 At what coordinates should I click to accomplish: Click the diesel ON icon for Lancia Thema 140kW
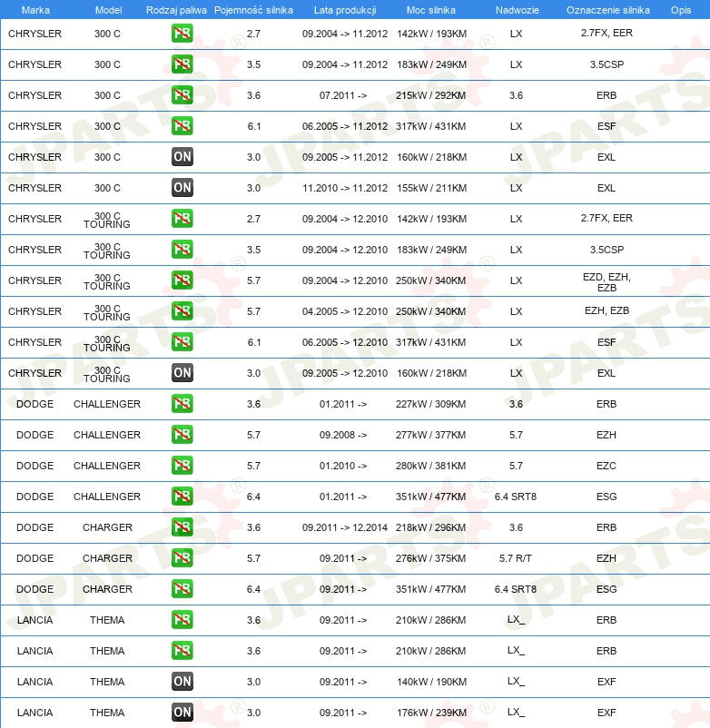coord(182,682)
